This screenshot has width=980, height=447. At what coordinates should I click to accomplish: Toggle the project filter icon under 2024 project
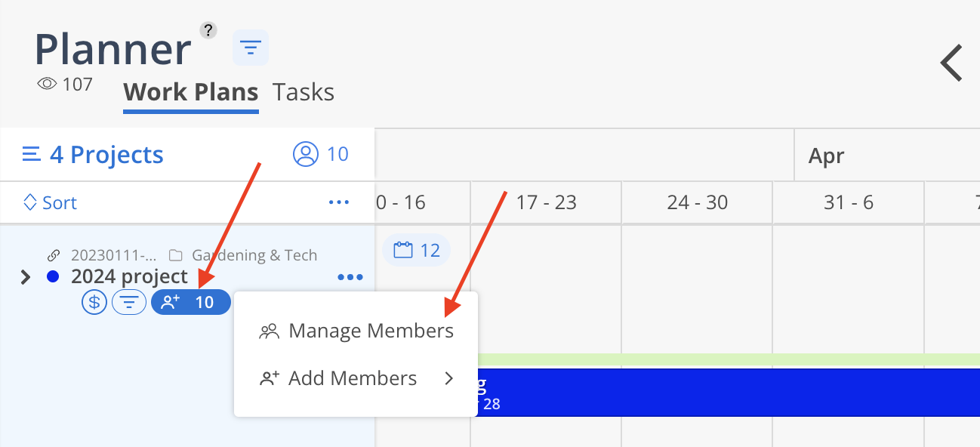point(130,303)
